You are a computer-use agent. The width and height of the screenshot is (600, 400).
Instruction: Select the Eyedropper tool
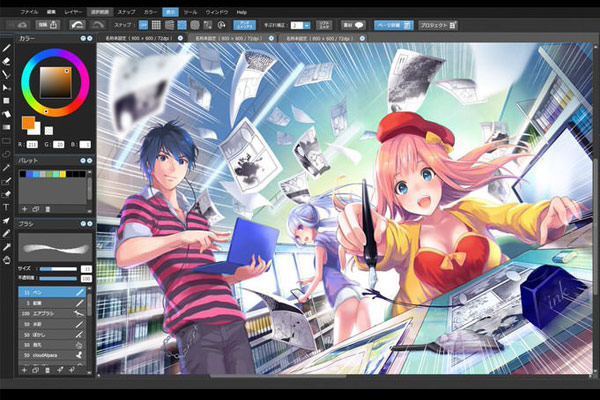pos(7,247)
